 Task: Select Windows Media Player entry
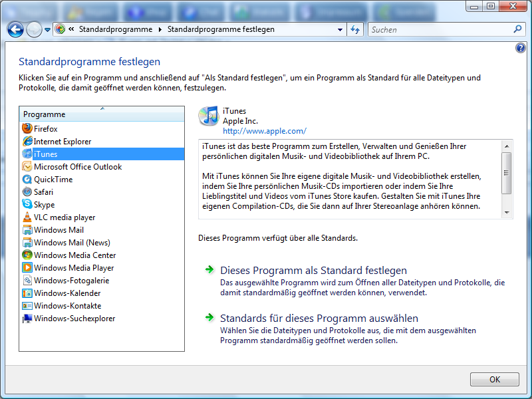(x=102, y=268)
